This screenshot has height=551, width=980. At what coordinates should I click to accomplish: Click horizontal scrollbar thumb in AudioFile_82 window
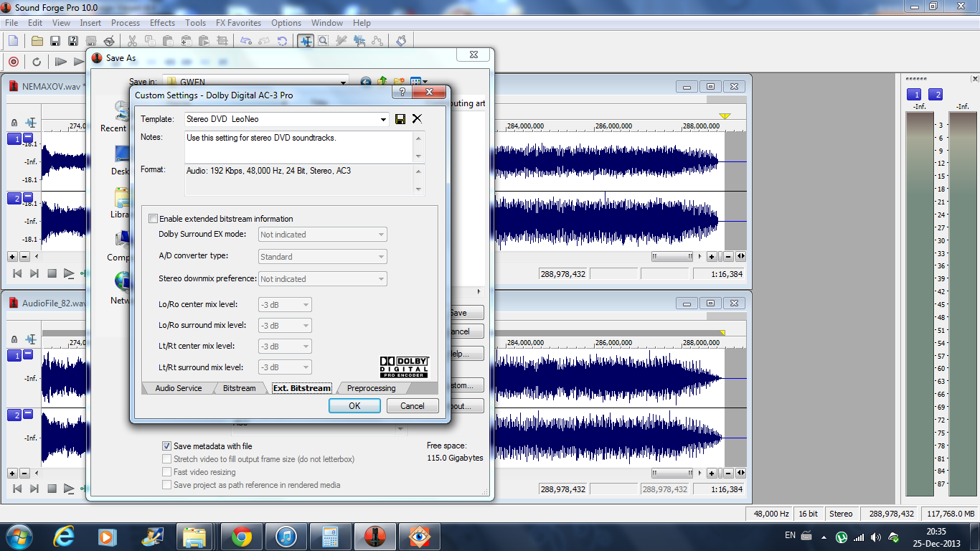(x=672, y=473)
